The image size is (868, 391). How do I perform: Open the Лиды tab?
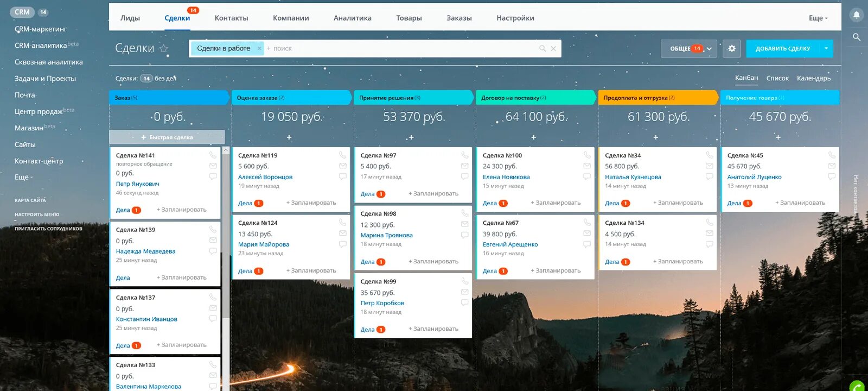click(x=130, y=18)
